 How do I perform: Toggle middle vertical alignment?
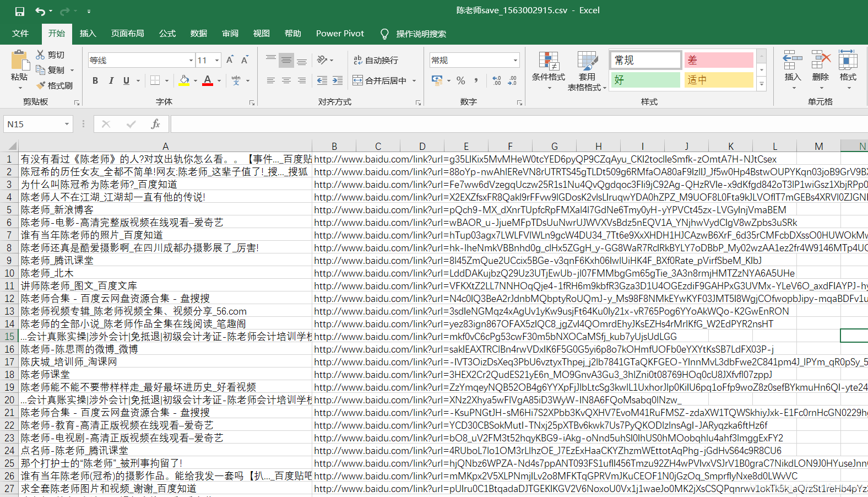[286, 60]
